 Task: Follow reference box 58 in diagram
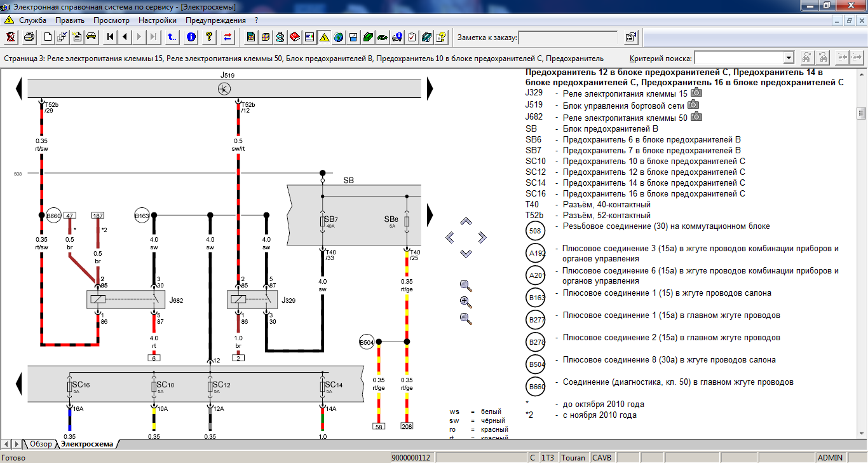[379, 425]
